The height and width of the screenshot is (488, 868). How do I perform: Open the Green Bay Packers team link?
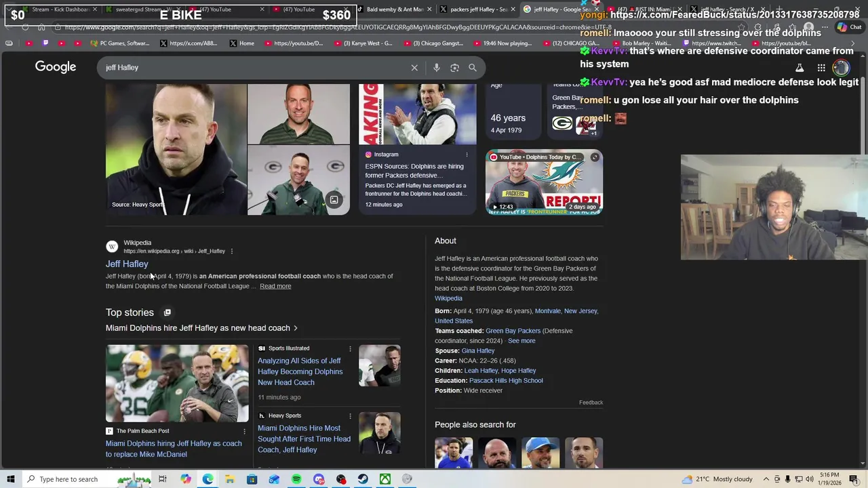click(x=513, y=331)
